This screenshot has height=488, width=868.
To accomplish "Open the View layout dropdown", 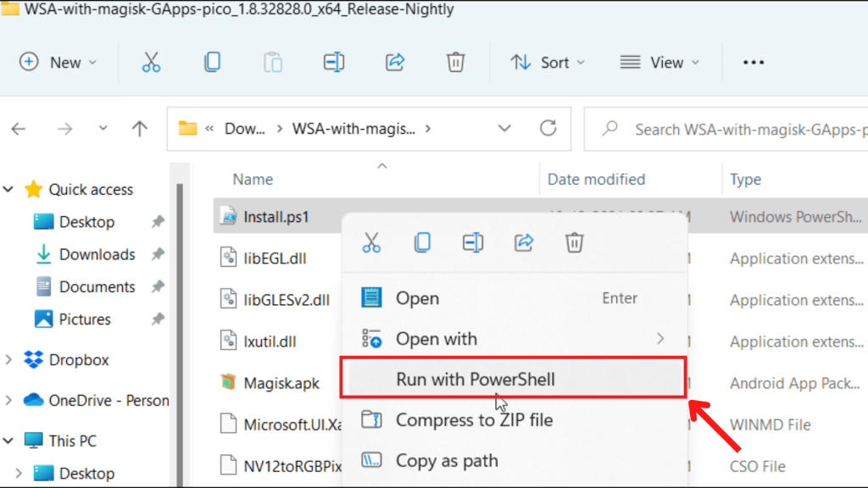I will click(659, 63).
